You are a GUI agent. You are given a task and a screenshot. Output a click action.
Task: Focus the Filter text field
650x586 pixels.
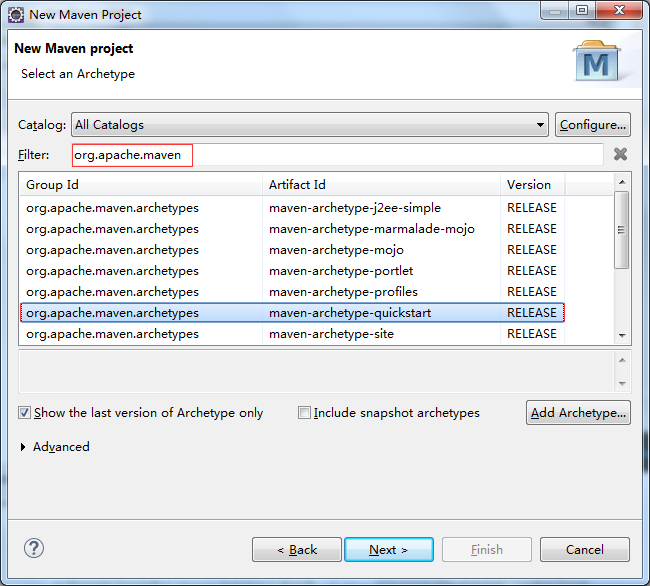337,155
